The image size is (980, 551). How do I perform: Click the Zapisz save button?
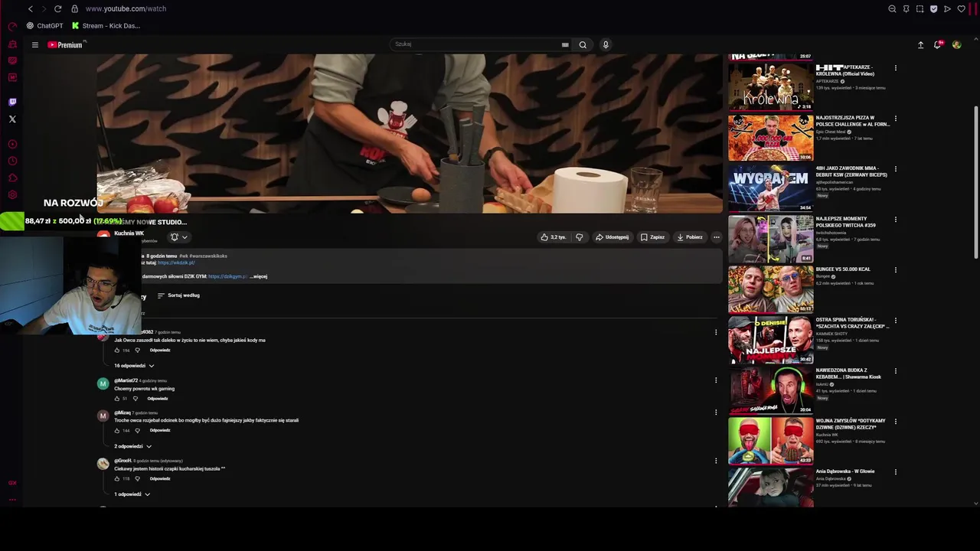653,237
